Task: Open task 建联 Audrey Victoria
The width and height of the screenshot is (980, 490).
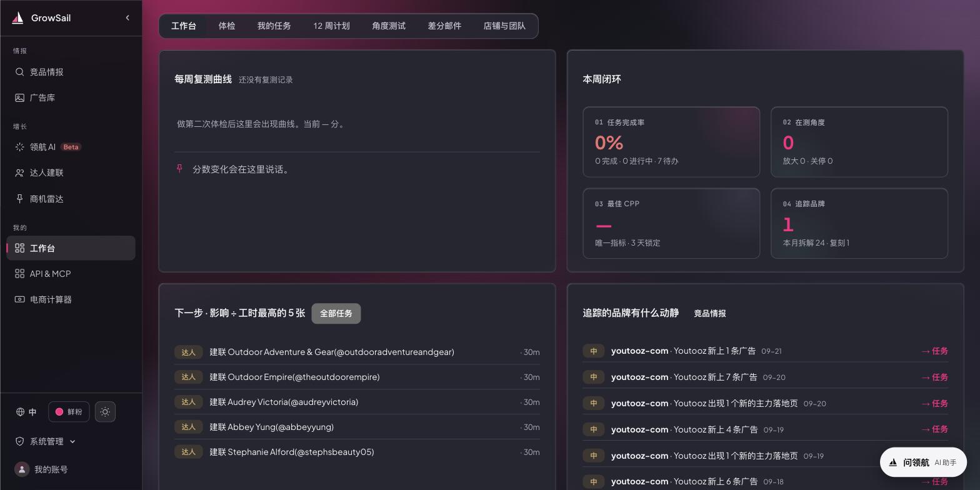Action: pyautogui.click(x=357, y=402)
